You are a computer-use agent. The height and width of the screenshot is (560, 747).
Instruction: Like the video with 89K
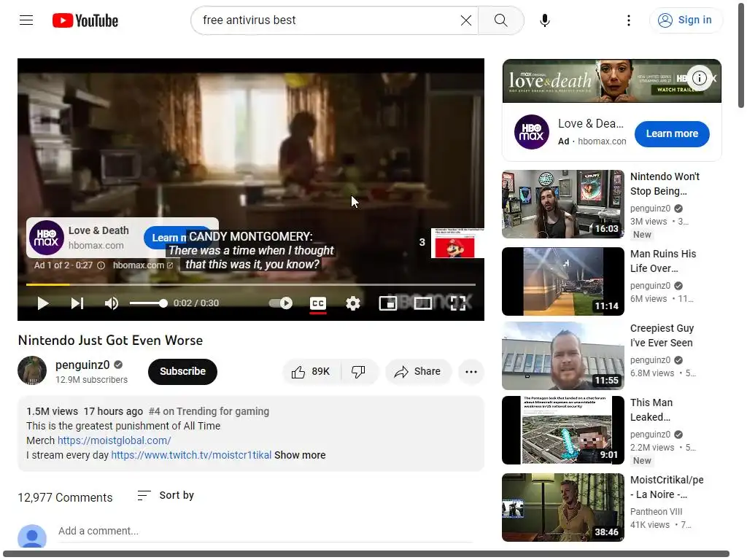(311, 371)
